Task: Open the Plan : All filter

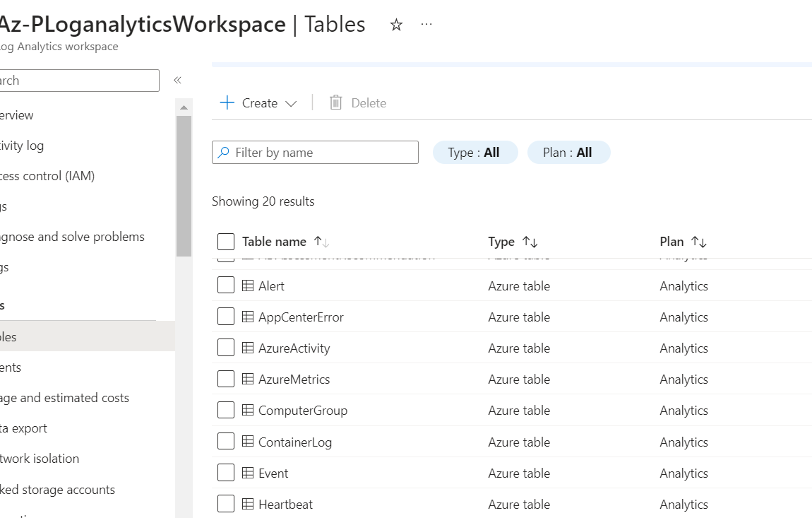Action: coord(568,153)
